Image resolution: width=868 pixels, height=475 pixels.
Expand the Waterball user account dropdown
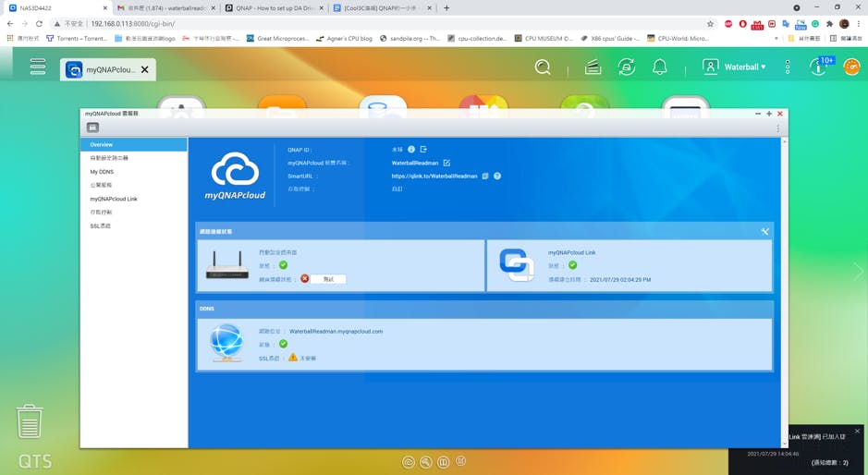[735, 67]
